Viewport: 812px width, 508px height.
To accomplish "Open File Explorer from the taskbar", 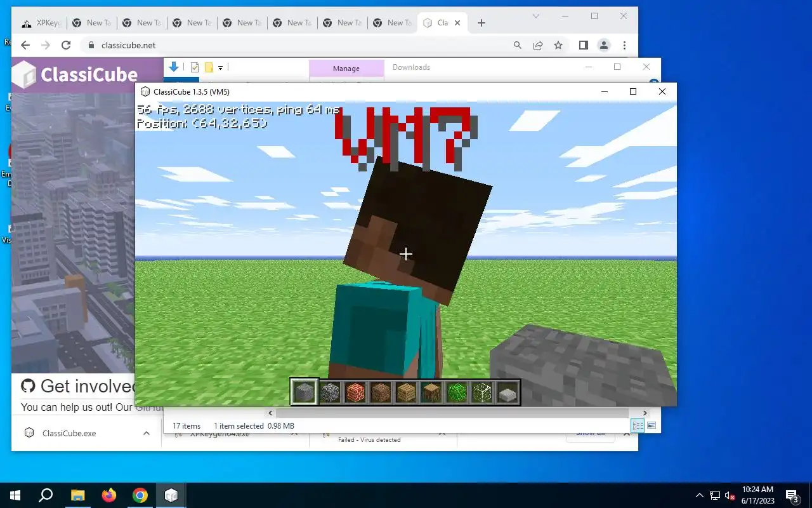I will (77, 495).
